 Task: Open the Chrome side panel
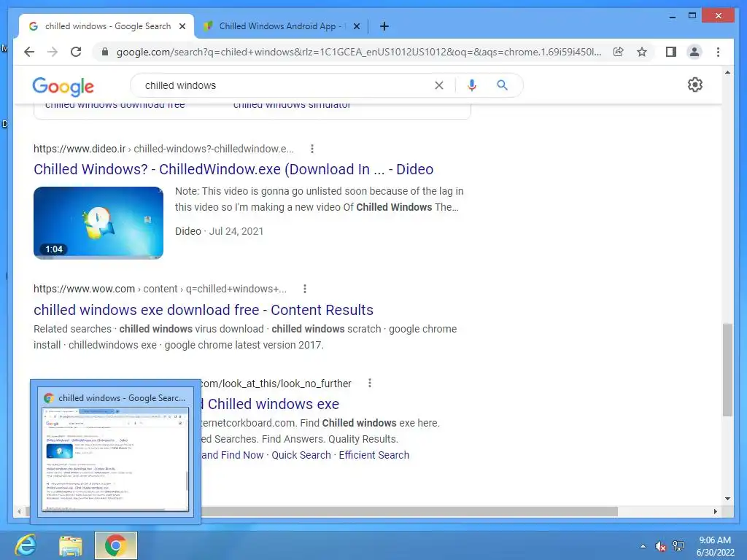671,52
